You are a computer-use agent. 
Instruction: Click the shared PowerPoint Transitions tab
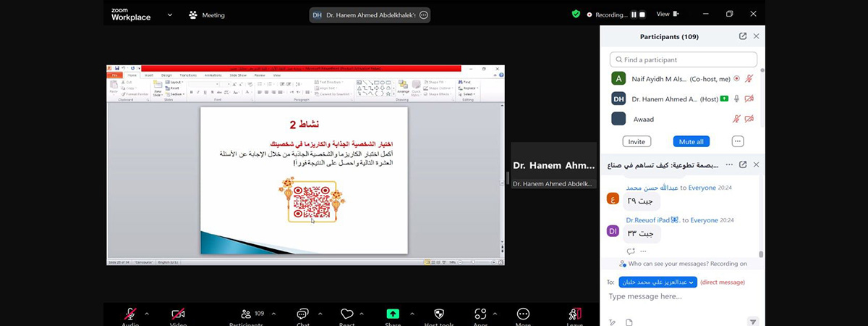pyautogui.click(x=188, y=75)
